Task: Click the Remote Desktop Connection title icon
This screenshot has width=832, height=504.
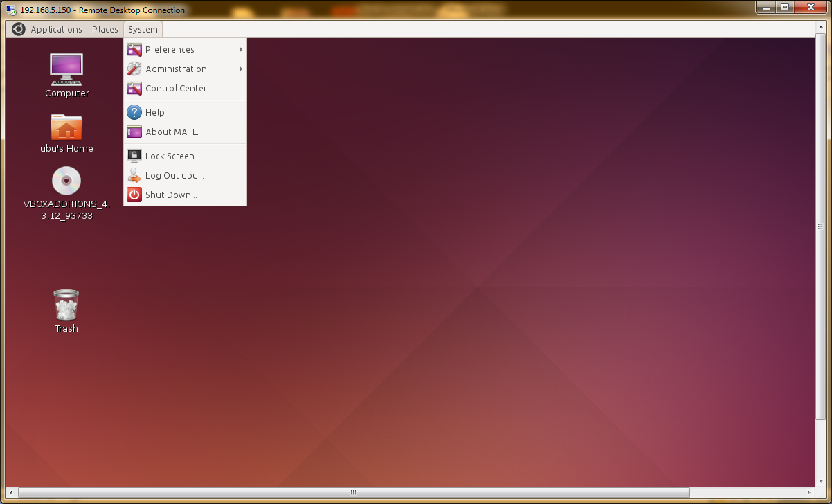Action: click(12, 10)
